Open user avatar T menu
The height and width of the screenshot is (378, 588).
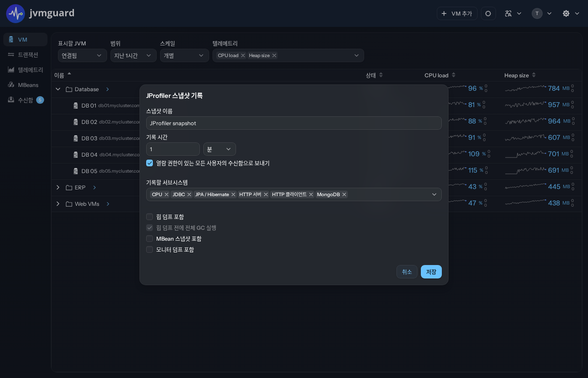[541, 13]
